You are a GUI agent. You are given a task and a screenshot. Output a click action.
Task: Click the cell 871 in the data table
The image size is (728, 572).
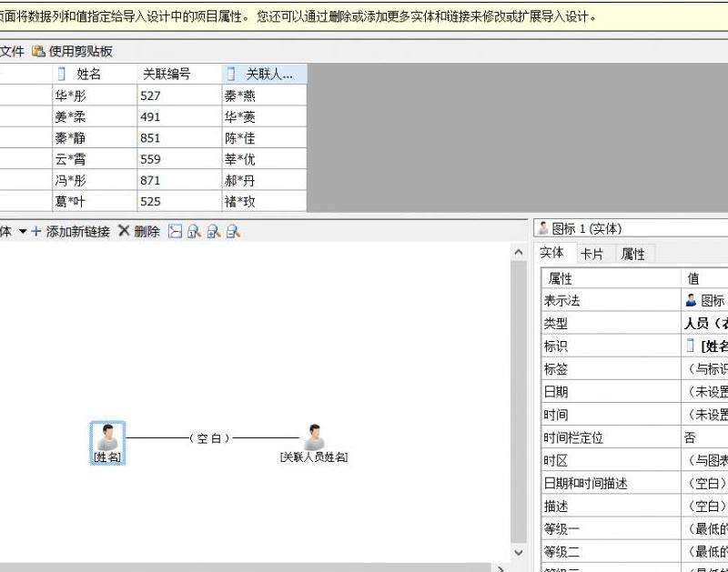coord(179,180)
